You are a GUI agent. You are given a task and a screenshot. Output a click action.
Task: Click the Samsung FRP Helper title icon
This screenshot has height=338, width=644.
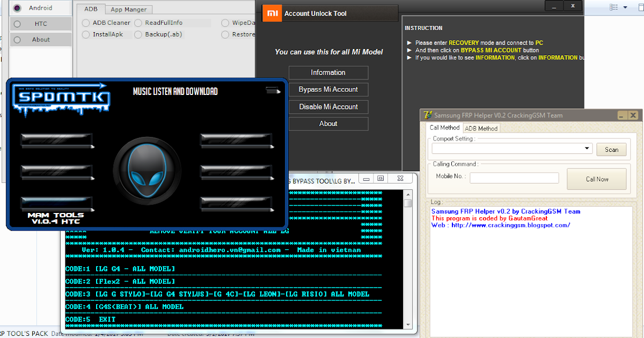click(x=428, y=115)
